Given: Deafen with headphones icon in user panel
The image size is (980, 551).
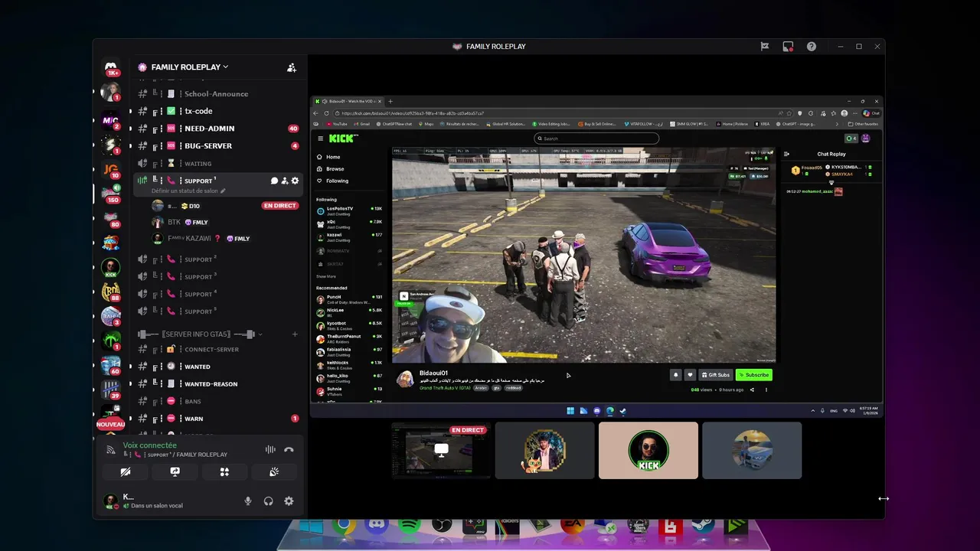Looking at the screenshot, I should pyautogui.click(x=268, y=501).
